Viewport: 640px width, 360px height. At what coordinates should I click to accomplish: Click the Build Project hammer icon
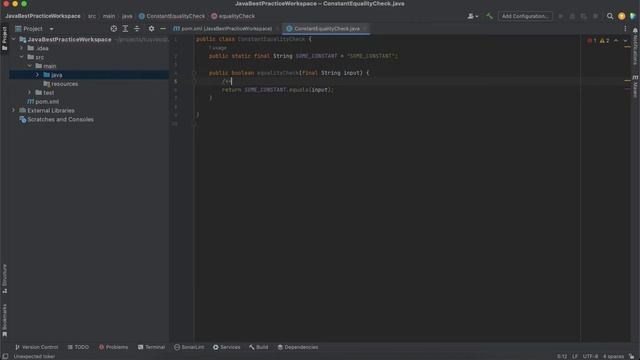(489, 16)
